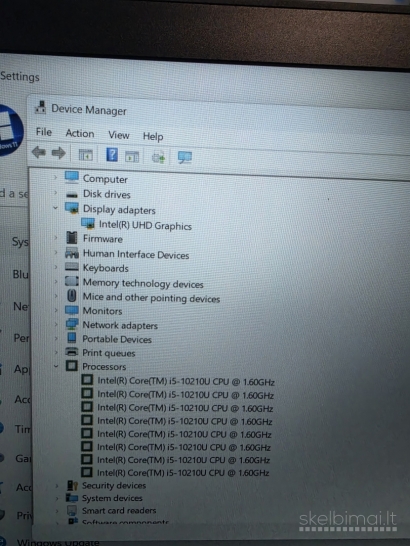Select the last i5-10210U processor entry
410x546 pixels.
tap(183, 473)
